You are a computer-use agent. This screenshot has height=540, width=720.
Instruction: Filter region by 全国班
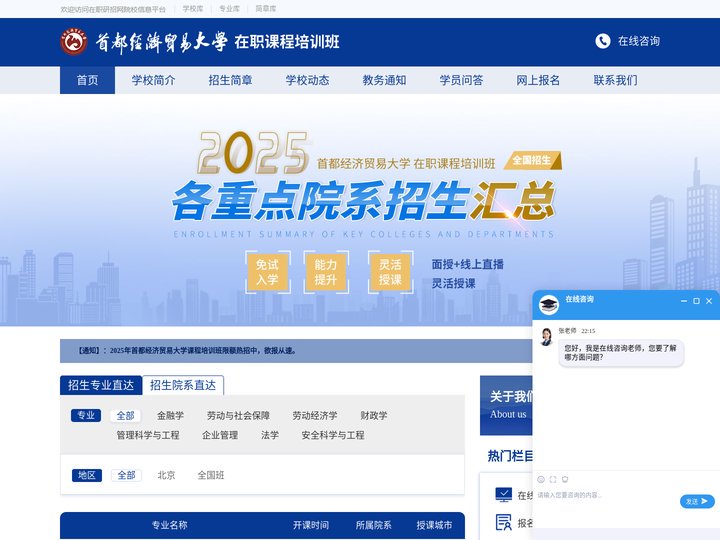tap(211, 475)
